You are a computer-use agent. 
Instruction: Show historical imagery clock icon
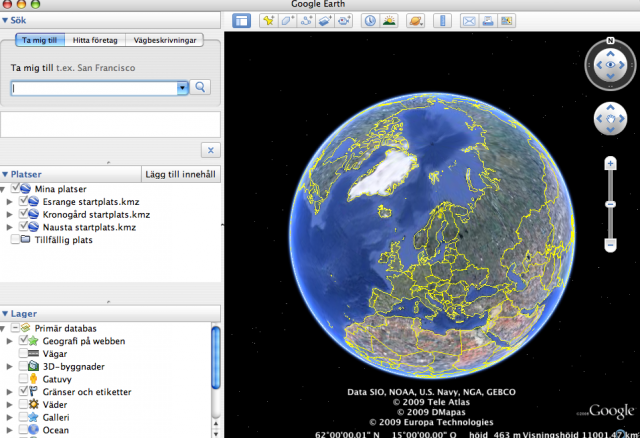click(x=370, y=20)
